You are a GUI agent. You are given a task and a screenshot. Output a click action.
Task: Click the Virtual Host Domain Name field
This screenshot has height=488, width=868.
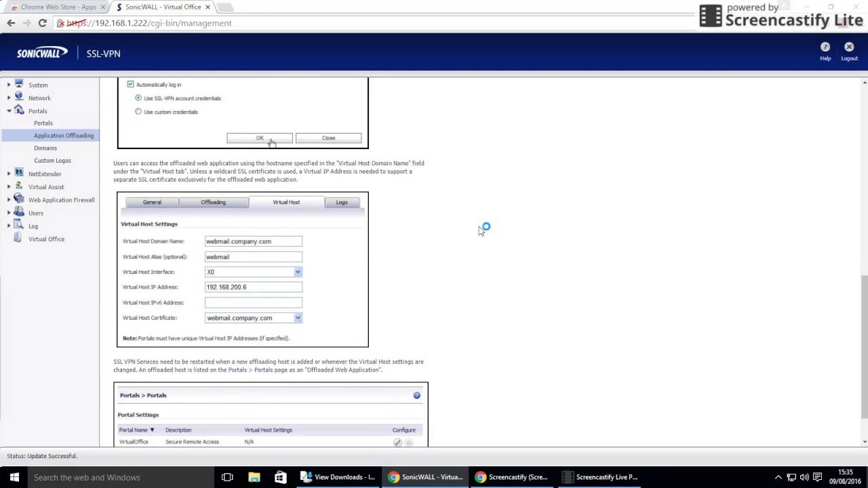[254, 241]
